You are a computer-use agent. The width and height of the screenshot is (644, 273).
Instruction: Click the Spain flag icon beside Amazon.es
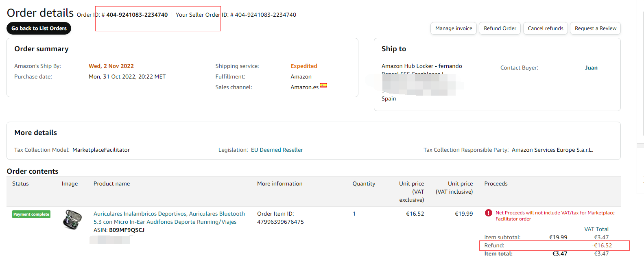323,85
